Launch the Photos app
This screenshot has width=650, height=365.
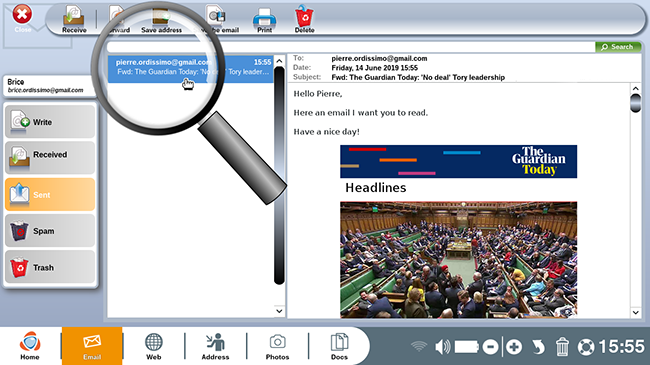tap(277, 346)
